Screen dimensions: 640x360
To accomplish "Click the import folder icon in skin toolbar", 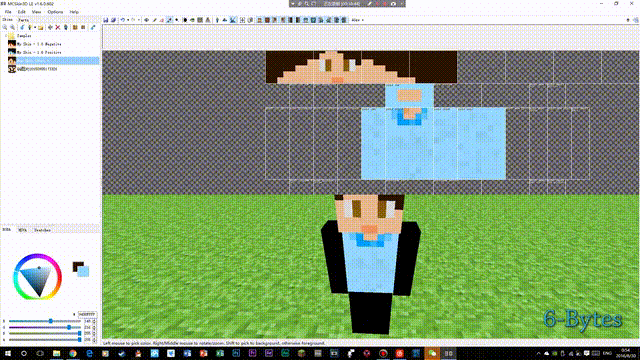I will pos(41,27).
